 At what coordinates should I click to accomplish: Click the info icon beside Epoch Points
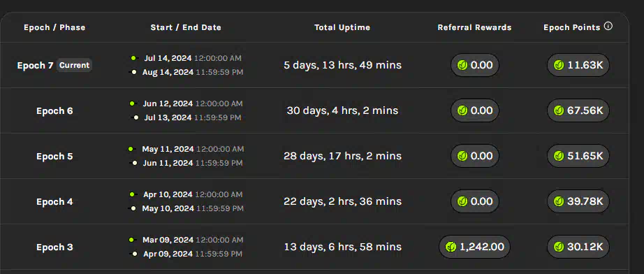(608, 27)
